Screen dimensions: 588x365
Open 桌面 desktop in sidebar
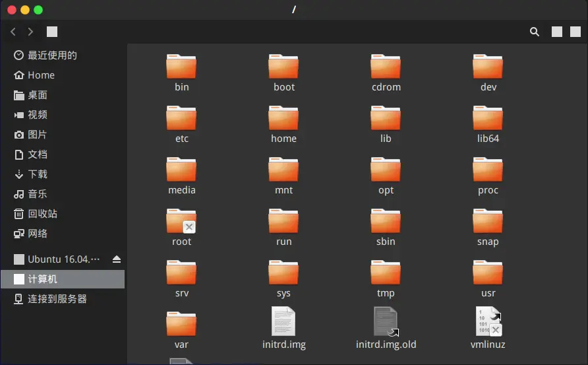tap(63, 95)
